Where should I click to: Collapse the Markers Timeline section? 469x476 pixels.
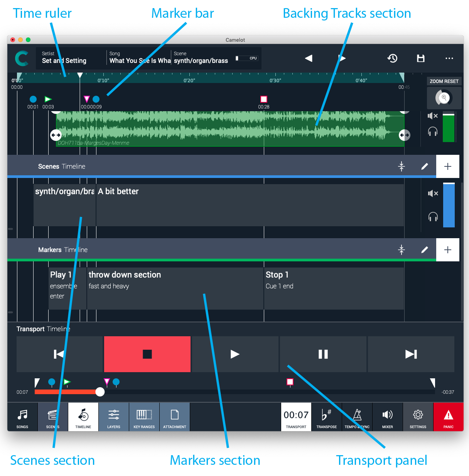[x=402, y=250]
